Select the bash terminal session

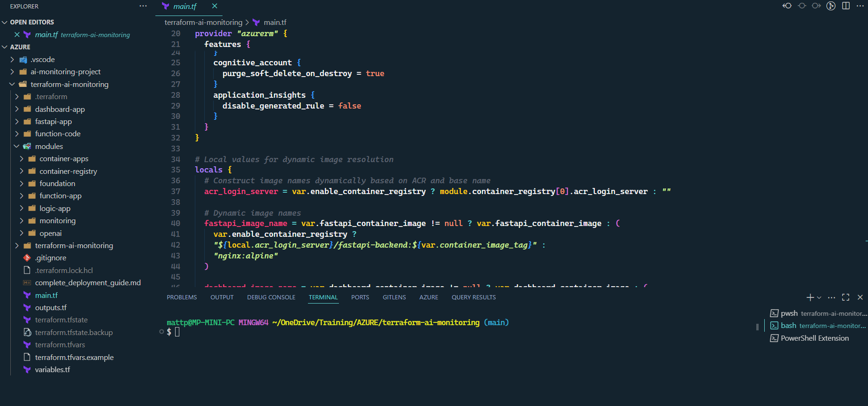818,326
